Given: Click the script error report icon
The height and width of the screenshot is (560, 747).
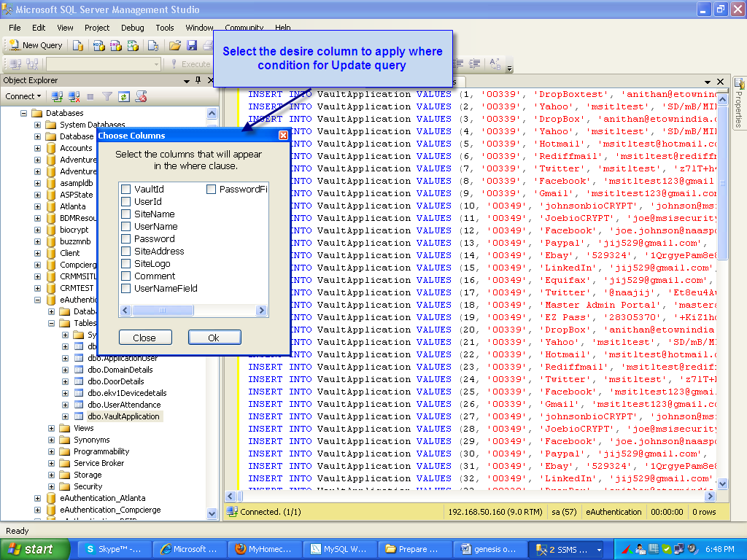Looking at the screenshot, I should click(x=141, y=97).
